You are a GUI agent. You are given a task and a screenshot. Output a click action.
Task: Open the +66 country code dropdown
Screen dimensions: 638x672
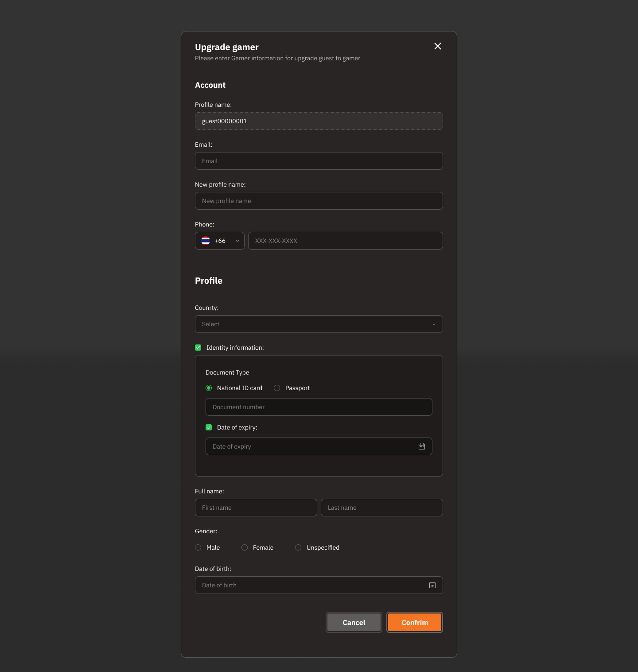(220, 241)
